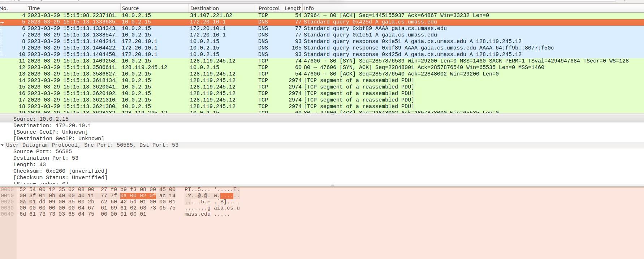Click source 172.20.10.1 of packet 10
The image size is (644, 259).
click(139, 54)
